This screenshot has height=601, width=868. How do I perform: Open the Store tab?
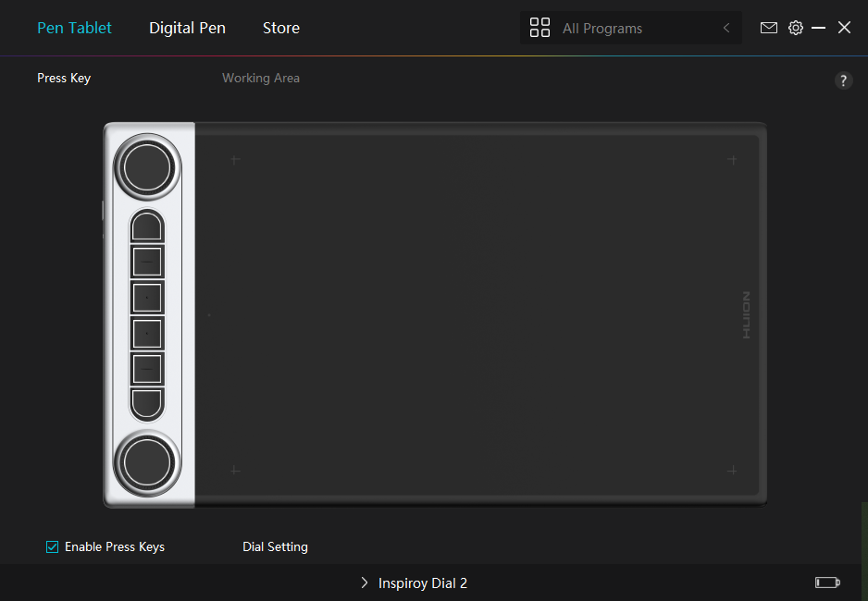281,28
